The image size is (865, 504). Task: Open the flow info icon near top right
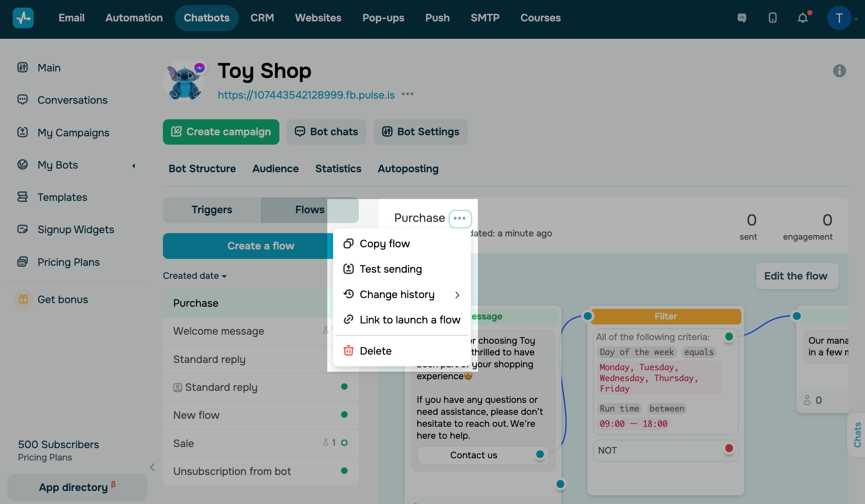click(x=839, y=71)
